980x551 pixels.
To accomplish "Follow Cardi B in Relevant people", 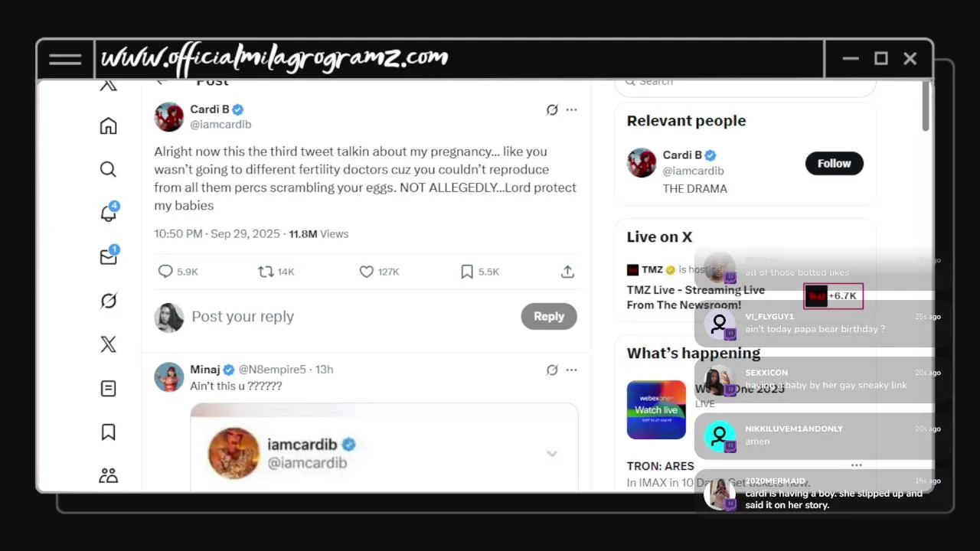I will 834,163.
